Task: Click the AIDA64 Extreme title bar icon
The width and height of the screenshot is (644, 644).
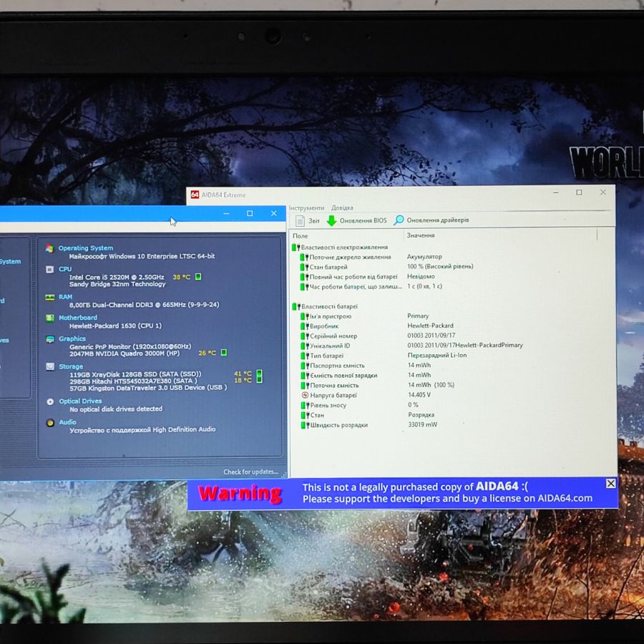Action: pos(195,194)
